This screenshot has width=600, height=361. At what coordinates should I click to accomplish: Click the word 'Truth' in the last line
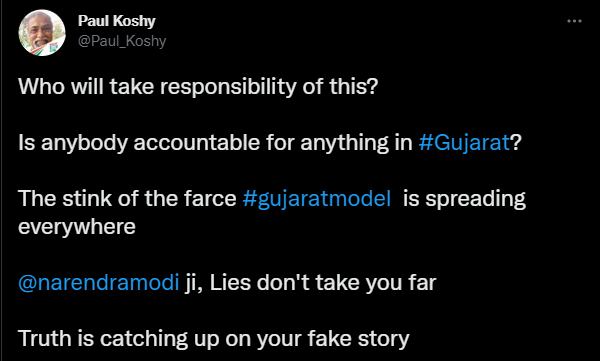pos(42,339)
